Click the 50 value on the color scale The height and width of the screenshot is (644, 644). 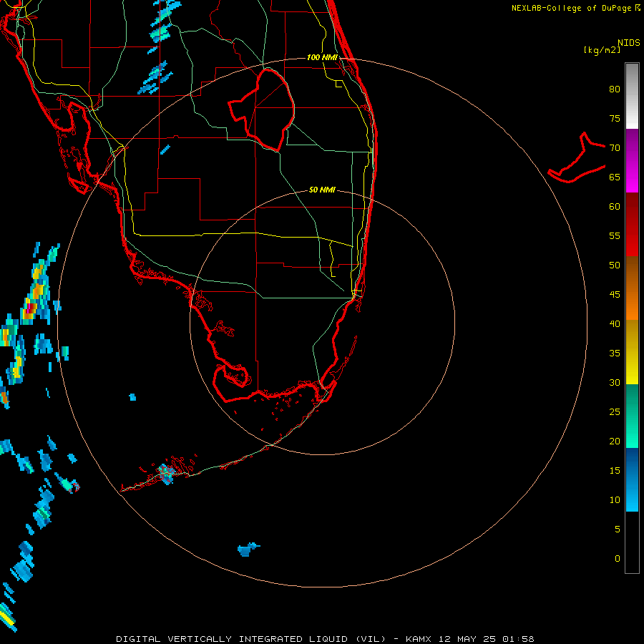click(x=615, y=265)
